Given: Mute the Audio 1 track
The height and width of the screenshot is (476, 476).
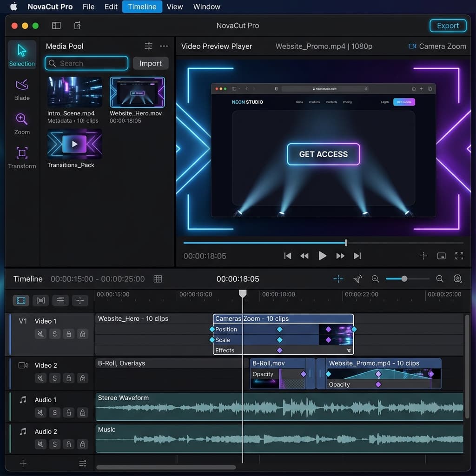Looking at the screenshot, I should pyautogui.click(x=40, y=413).
